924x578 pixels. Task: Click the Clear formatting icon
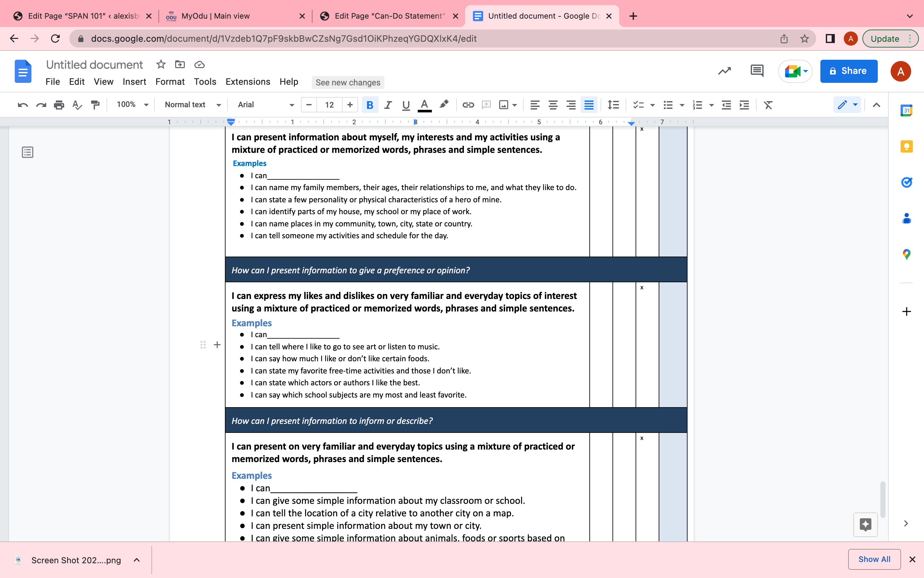coord(768,105)
